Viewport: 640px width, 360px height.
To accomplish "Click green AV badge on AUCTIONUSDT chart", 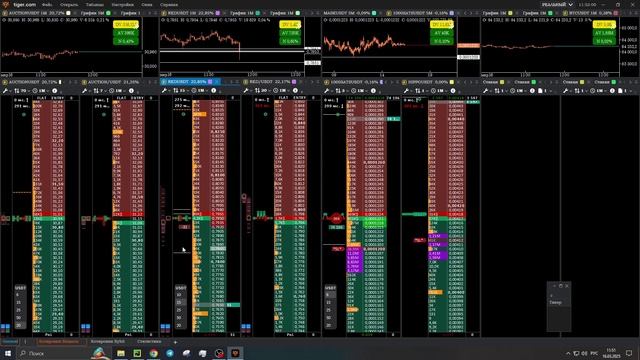I will point(125,33).
